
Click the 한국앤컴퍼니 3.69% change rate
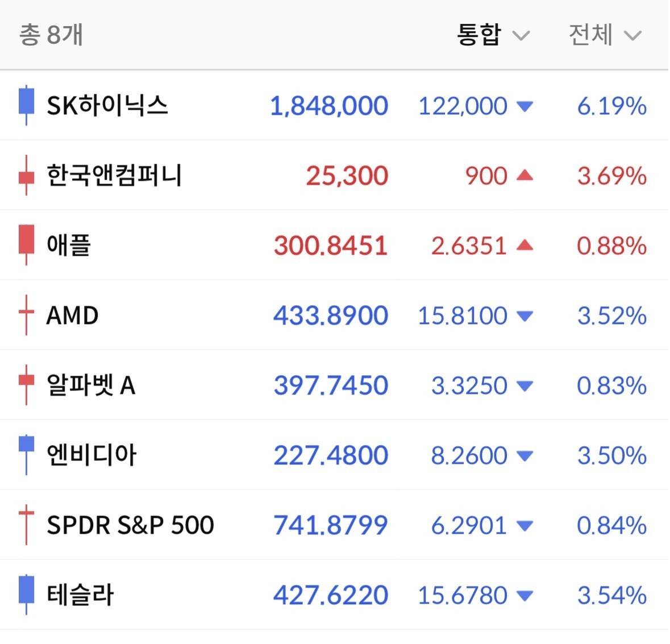pos(612,176)
